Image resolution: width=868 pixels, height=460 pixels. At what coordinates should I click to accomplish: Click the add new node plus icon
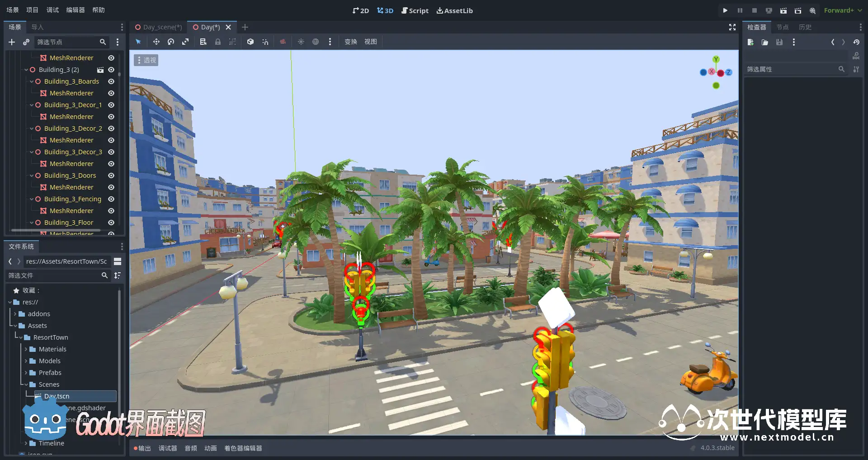pos(12,42)
